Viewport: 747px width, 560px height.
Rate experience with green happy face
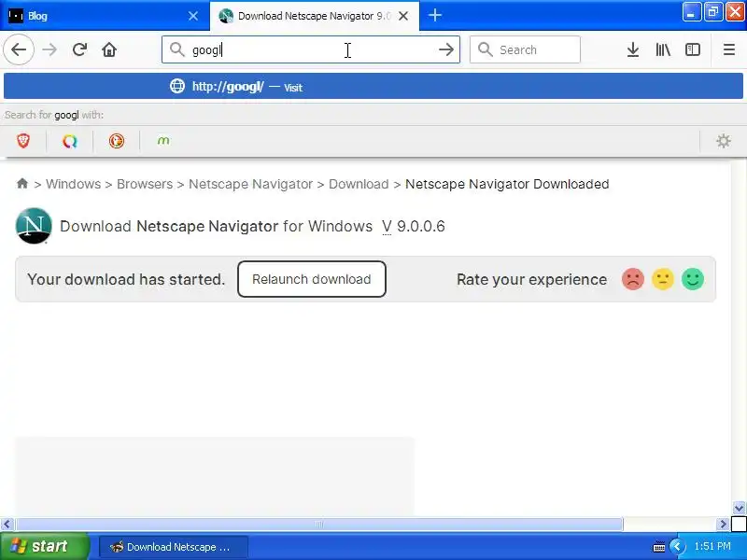click(693, 279)
